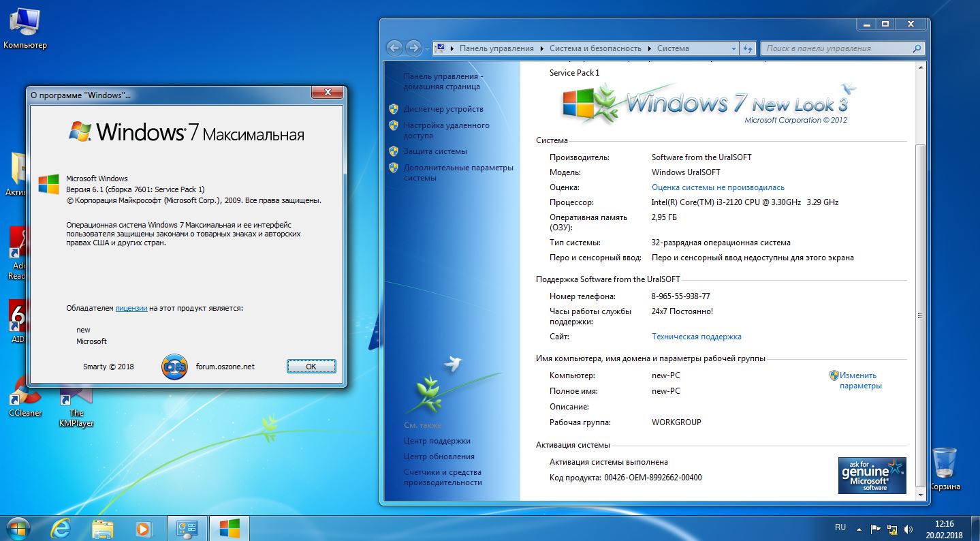Click the System window scrollbar up arrow

[920, 67]
